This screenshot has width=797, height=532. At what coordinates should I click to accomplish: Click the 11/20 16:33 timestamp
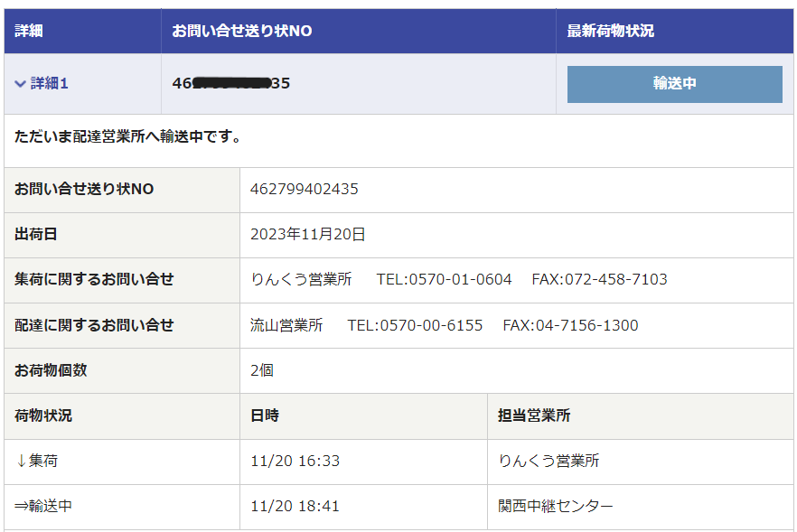pyautogui.click(x=295, y=462)
